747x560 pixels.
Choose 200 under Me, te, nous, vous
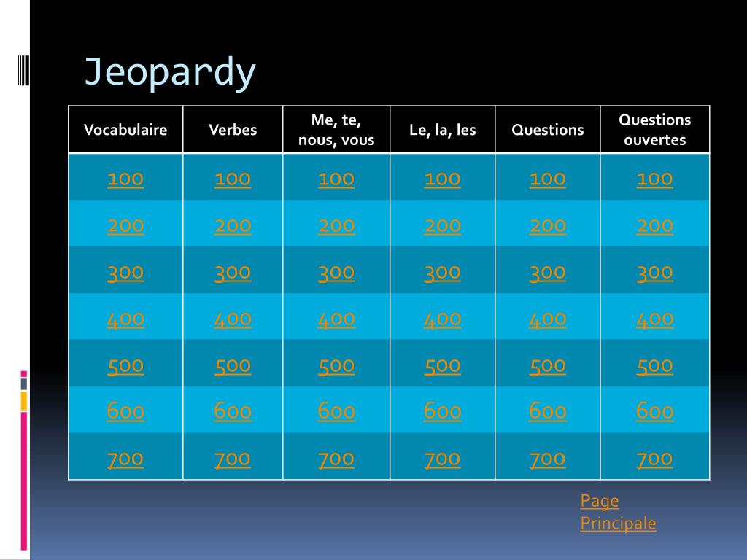(x=336, y=226)
